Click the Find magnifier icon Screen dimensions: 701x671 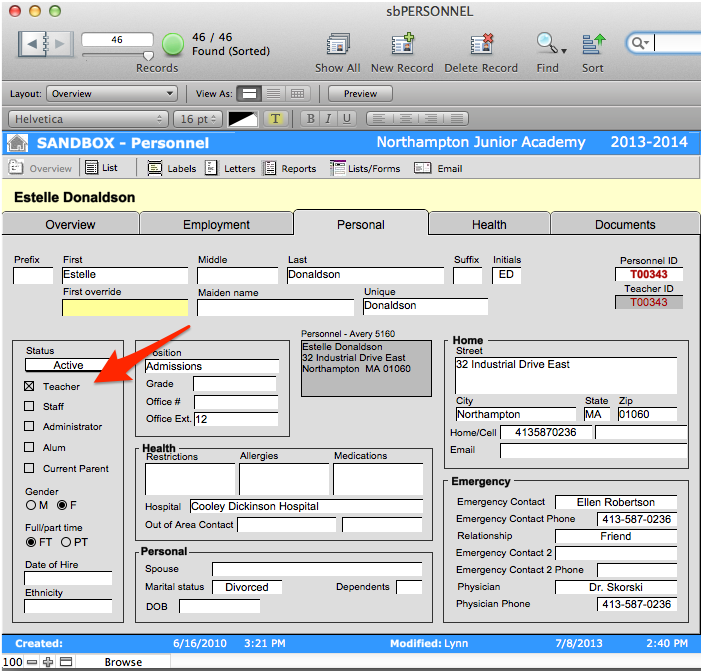tap(546, 43)
